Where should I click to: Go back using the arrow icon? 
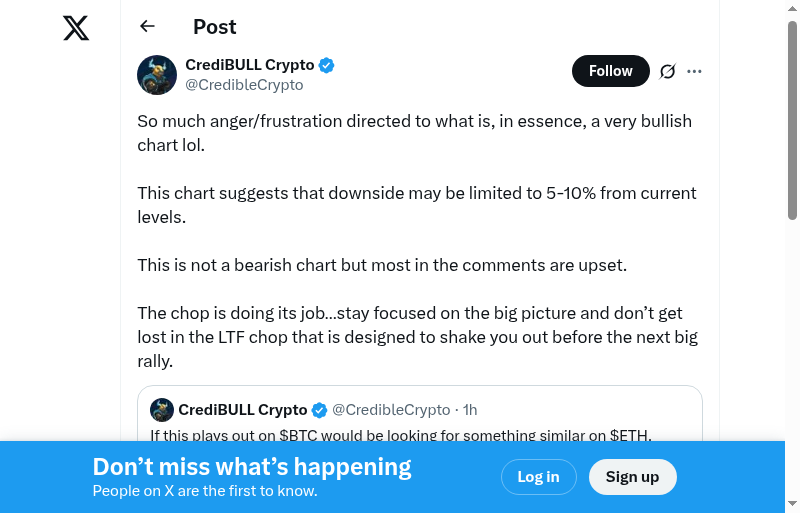coord(148,27)
